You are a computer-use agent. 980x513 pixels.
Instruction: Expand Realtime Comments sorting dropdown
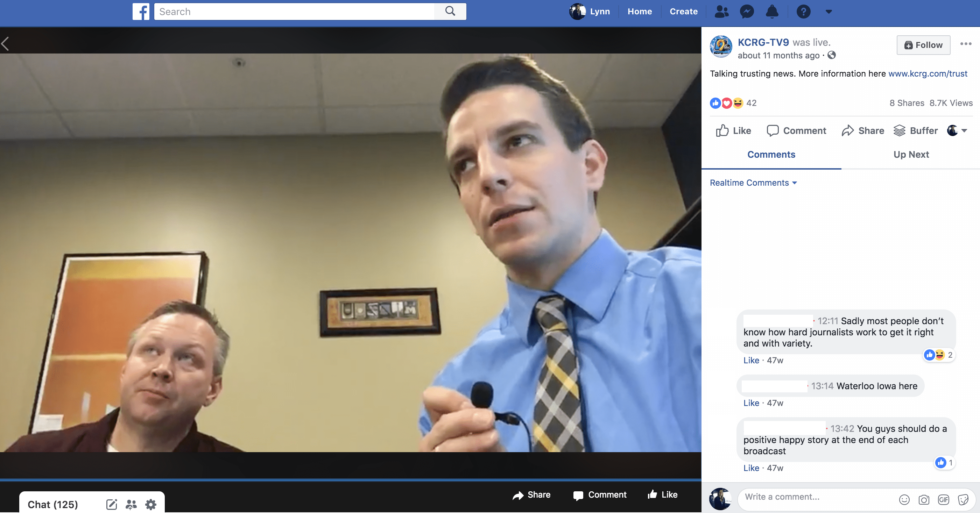click(x=753, y=183)
